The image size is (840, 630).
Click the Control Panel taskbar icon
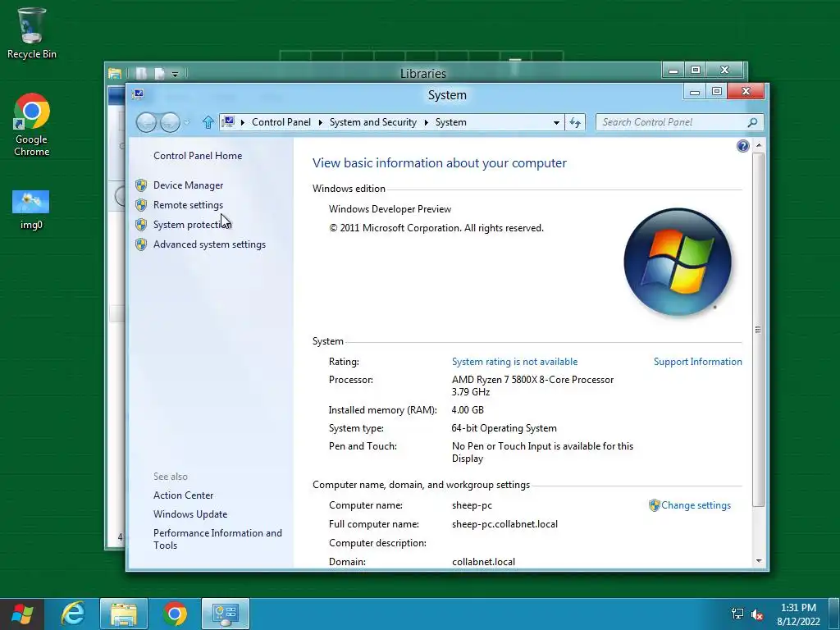click(225, 614)
